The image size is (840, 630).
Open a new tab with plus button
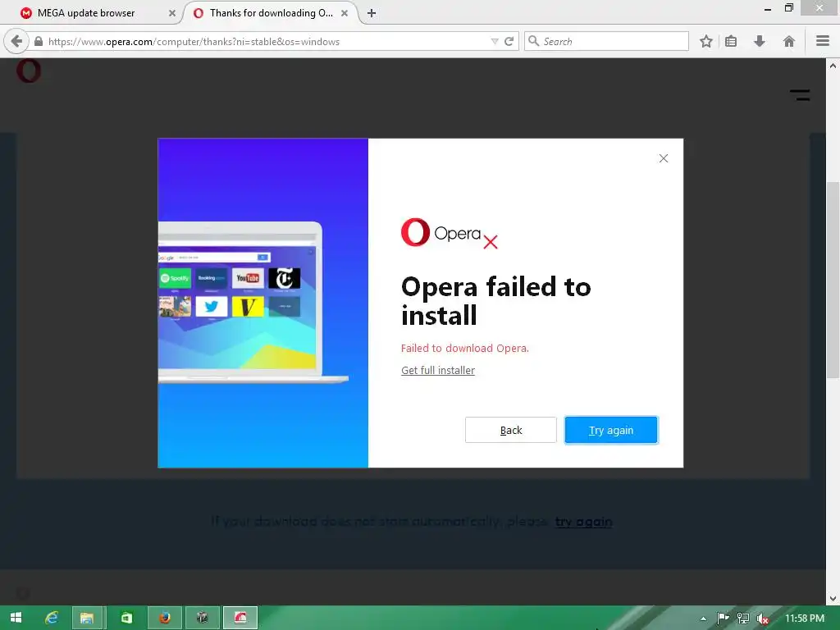pos(372,13)
